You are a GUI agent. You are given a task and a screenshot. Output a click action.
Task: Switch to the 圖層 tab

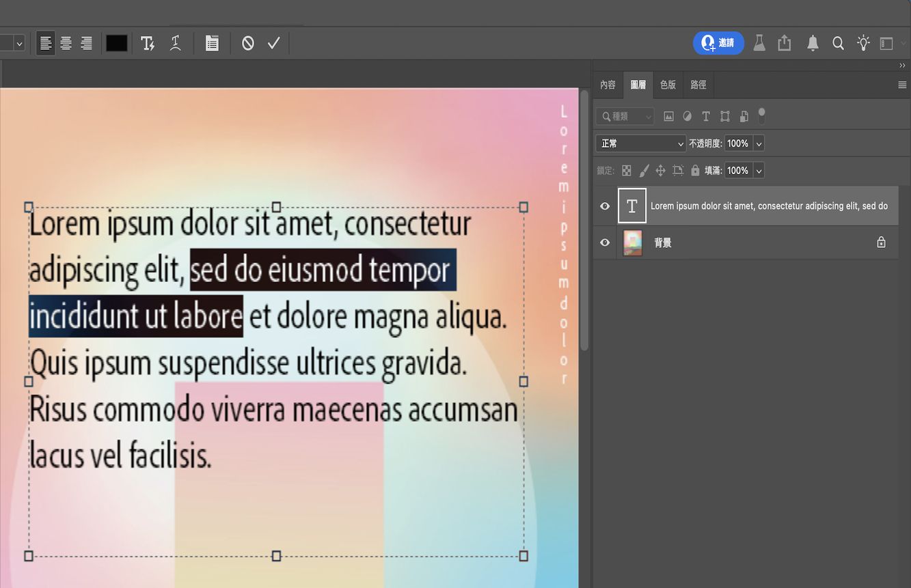point(638,85)
